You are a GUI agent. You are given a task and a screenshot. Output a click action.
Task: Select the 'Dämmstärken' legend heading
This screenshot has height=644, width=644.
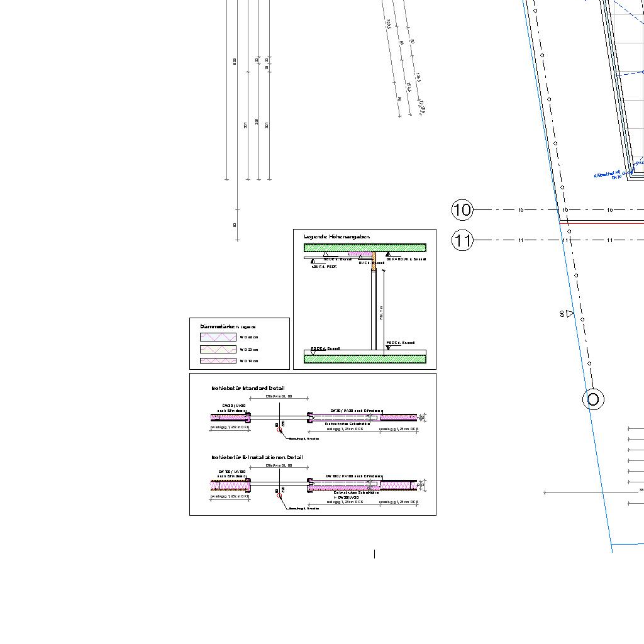coord(219,326)
